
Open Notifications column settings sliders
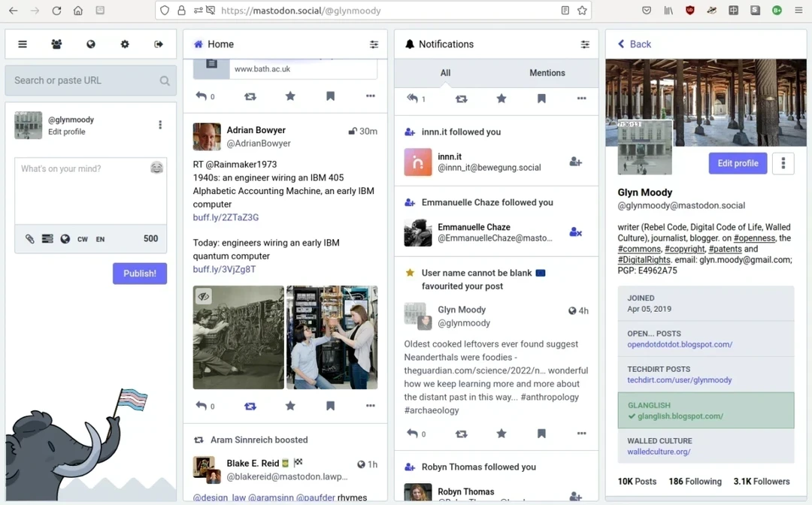click(585, 44)
